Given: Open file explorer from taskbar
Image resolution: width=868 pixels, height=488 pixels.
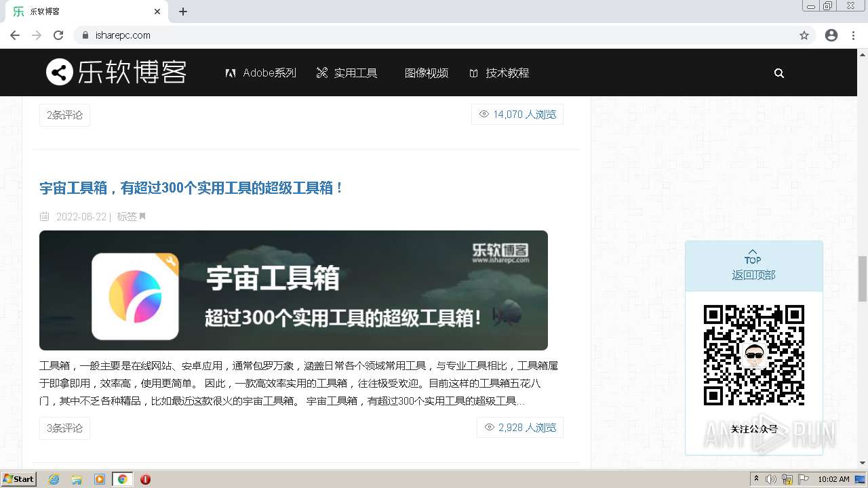Looking at the screenshot, I should tap(77, 479).
